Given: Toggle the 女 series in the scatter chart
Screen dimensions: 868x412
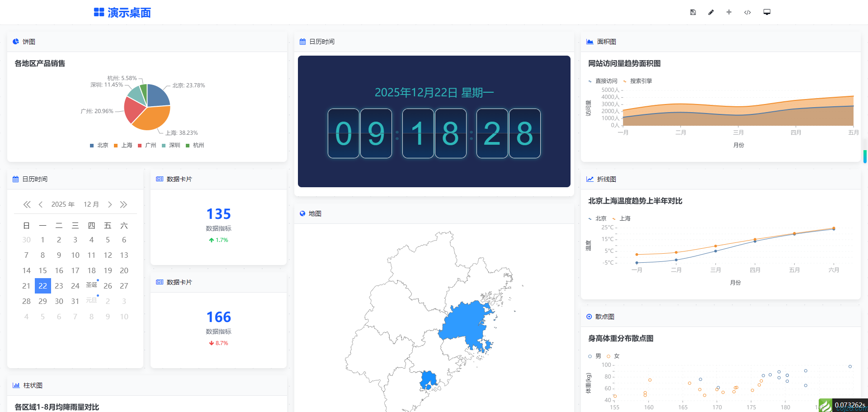Looking at the screenshot, I should (615, 356).
